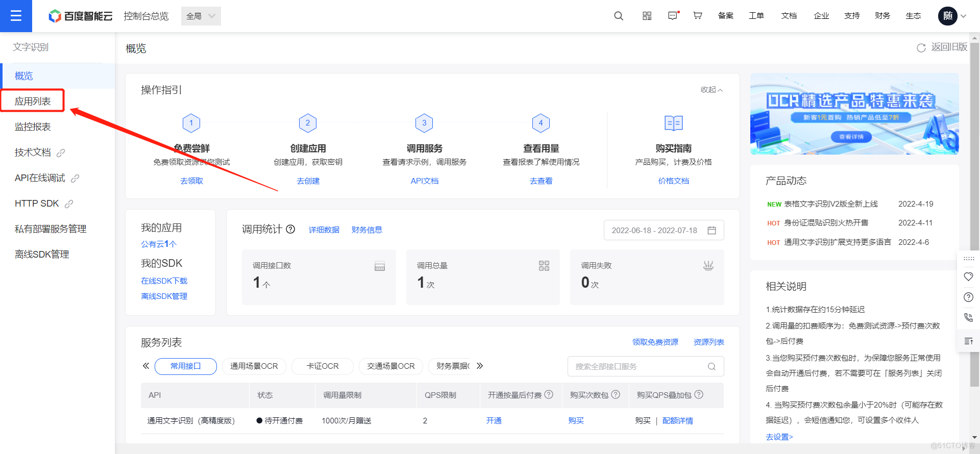This screenshot has width=980, height=454.
Task: Select the 交通场景OCR service tab
Action: (391, 366)
